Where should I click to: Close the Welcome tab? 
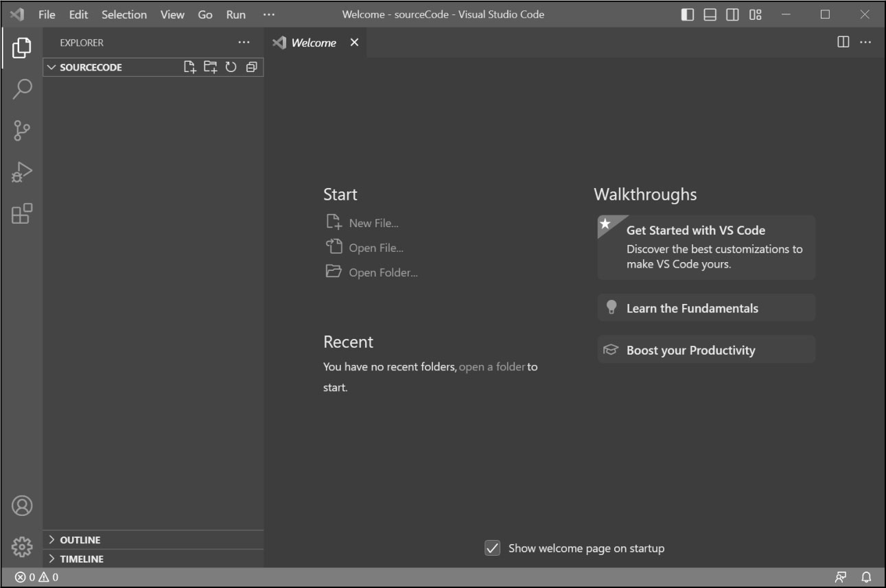[x=354, y=43]
